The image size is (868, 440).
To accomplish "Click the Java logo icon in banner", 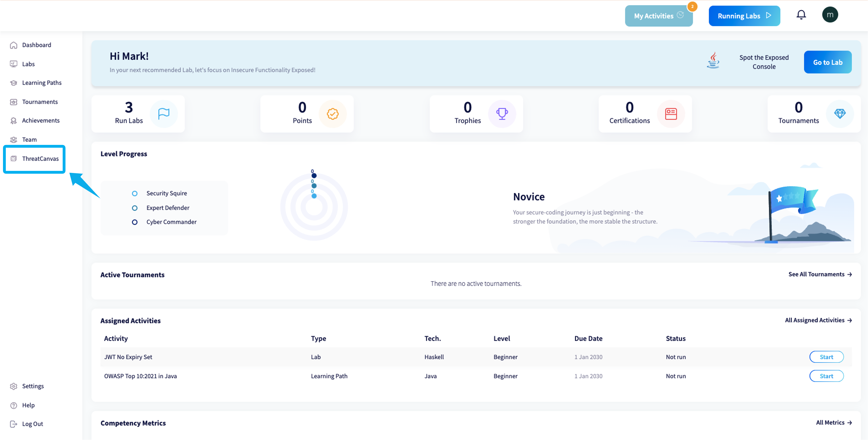I will [x=713, y=61].
